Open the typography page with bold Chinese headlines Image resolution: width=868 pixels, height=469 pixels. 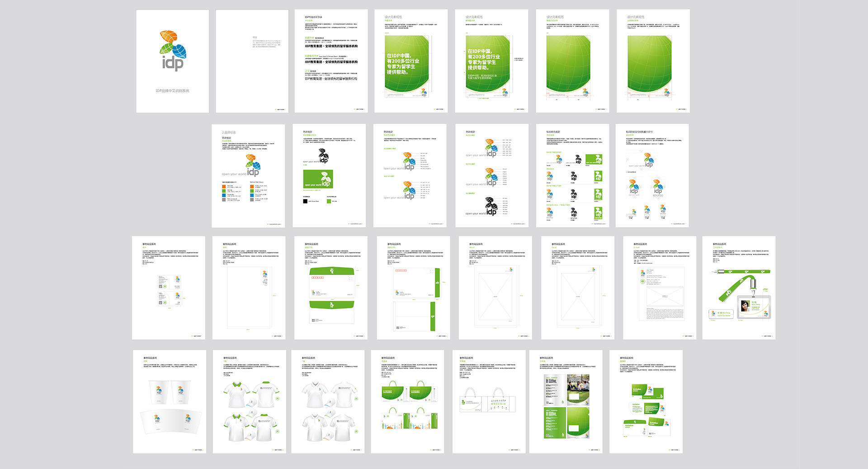coord(331,61)
